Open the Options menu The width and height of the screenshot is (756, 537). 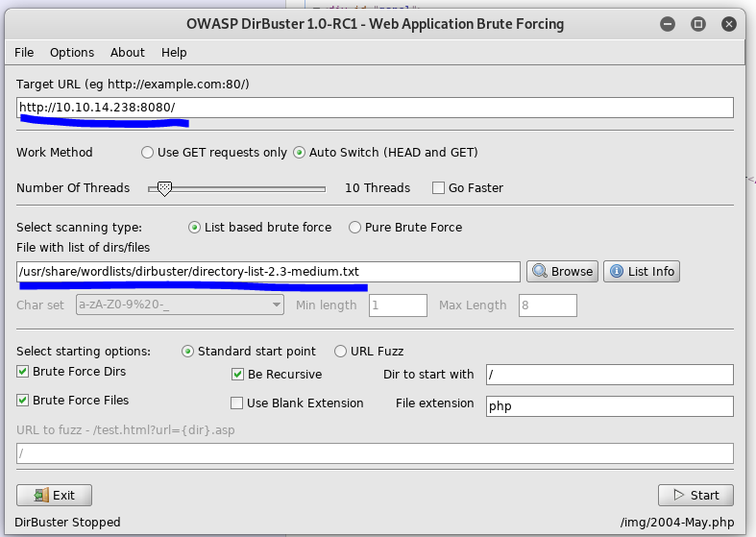pyautogui.click(x=72, y=53)
